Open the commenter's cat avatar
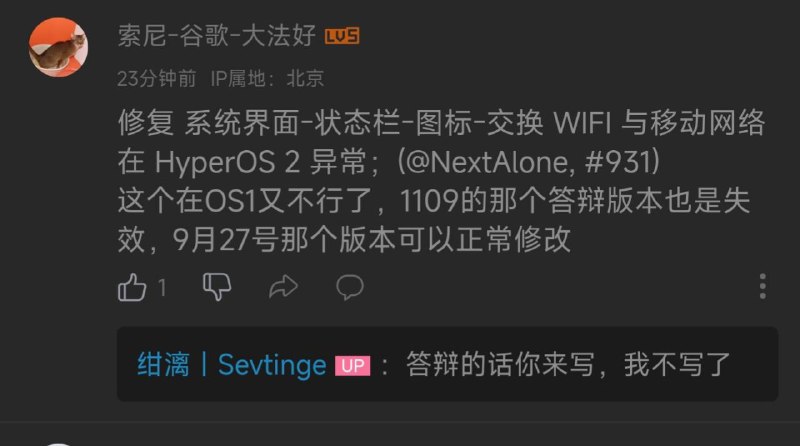The image size is (800, 446). pos(58,47)
